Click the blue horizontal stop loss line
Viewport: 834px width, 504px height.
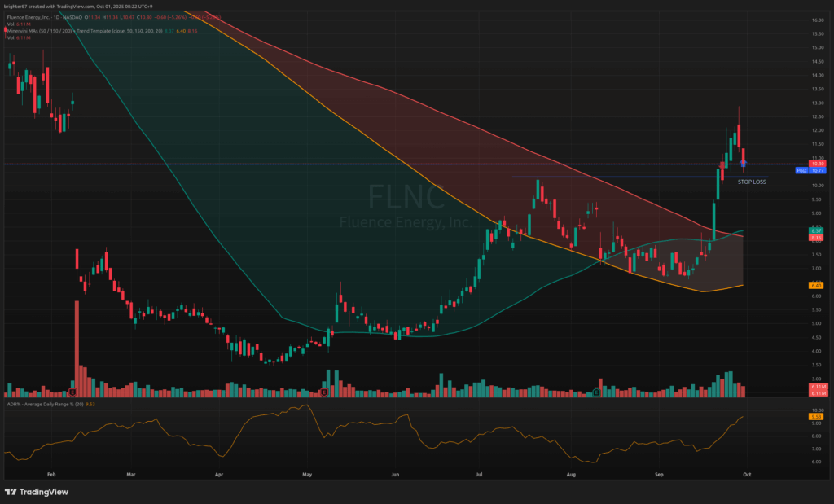(635, 177)
